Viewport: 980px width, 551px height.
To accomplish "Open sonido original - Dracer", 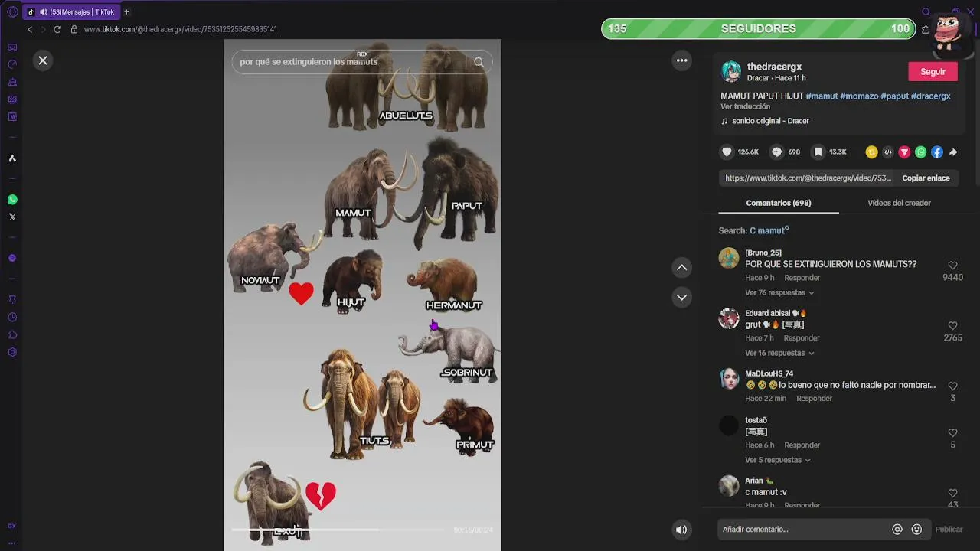I will click(770, 121).
